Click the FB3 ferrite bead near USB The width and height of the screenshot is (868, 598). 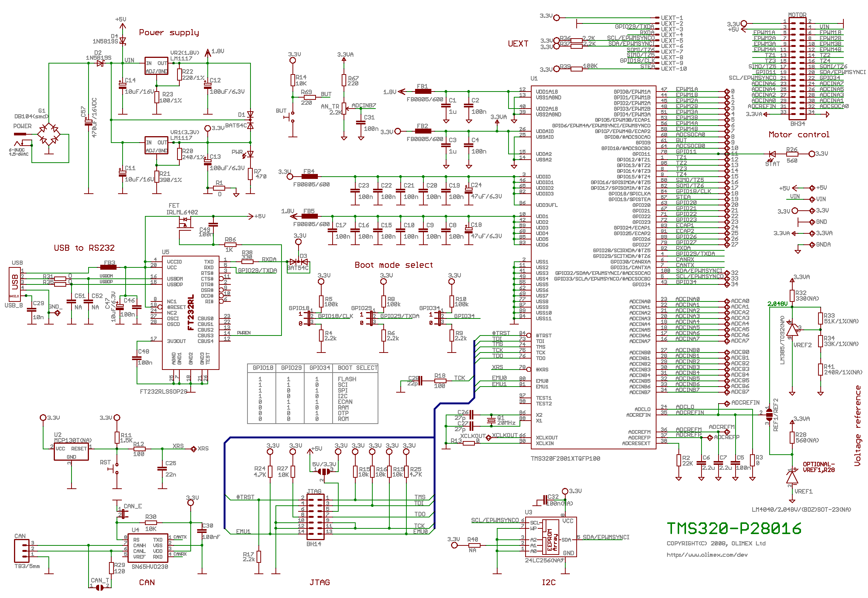click(x=109, y=267)
